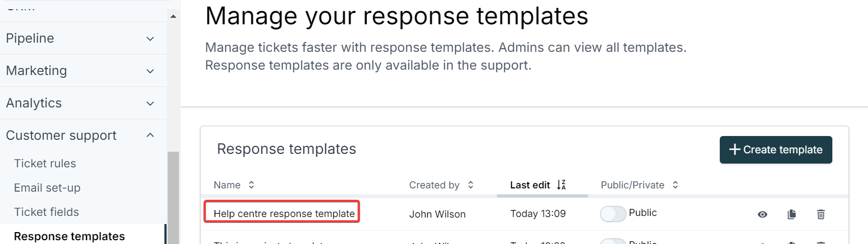Expand the Marketing sidebar section
Image resolution: width=868 pixels, height=244 pixels.
tap(150, 71)
